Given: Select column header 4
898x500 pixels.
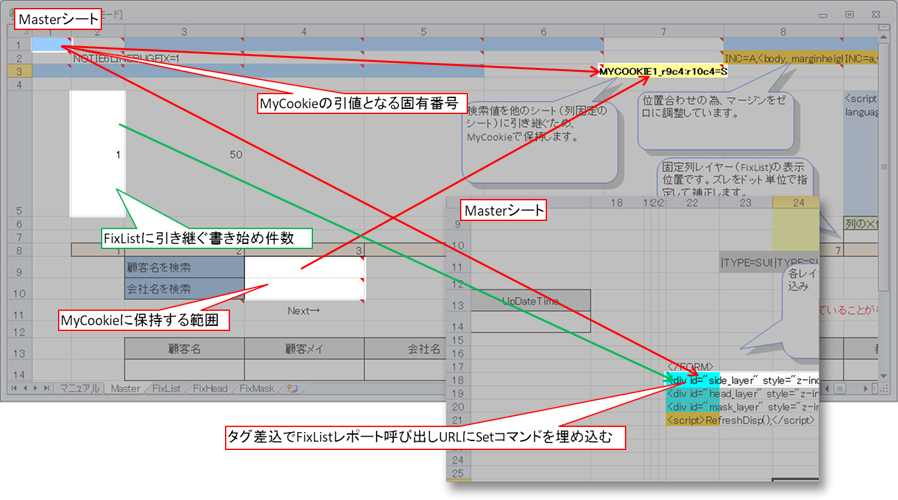Looking at the screenshot, I should point(304,32).
